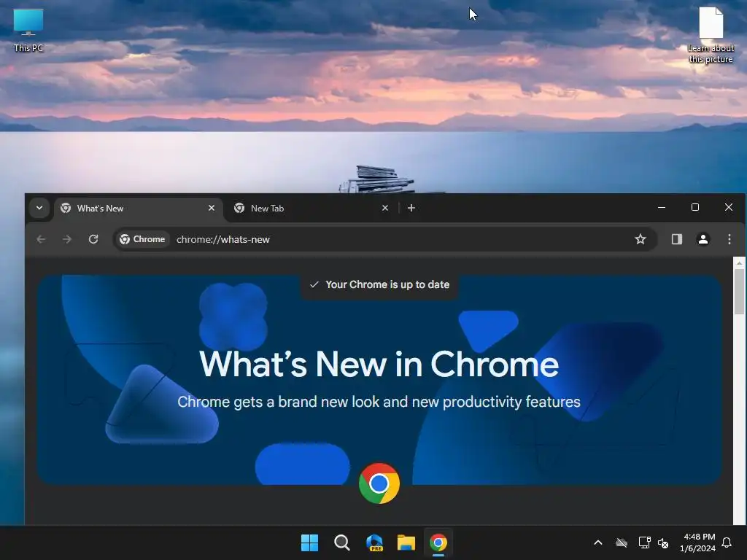Click the What's New in Chrome heading
The image size is (747, 560).
click(379, 365)
